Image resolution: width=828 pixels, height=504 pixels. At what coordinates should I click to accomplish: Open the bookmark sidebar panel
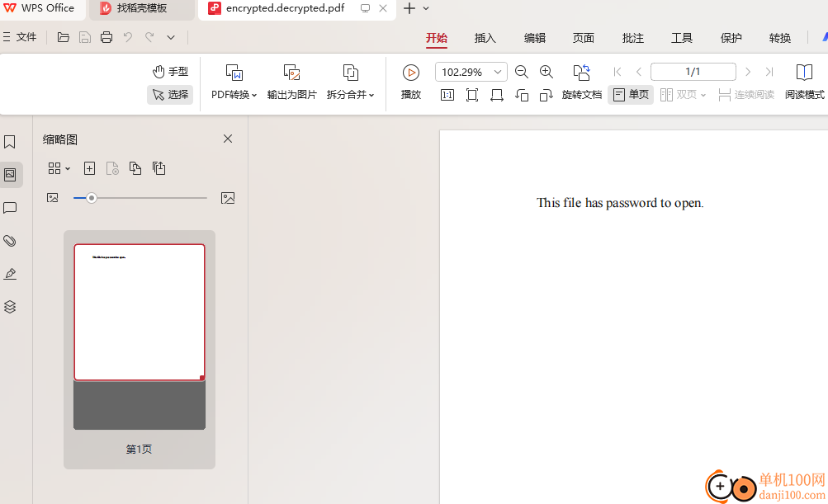(10, 142)
